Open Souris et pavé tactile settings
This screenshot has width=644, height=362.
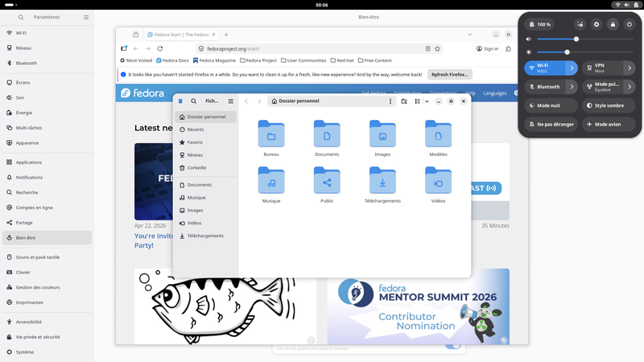click(47, 257)
